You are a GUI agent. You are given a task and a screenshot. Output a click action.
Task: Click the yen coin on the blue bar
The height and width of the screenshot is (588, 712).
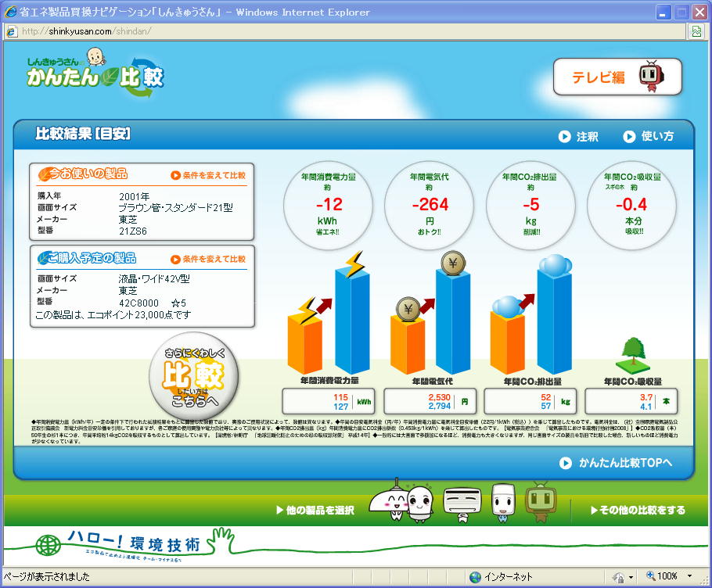453,263
